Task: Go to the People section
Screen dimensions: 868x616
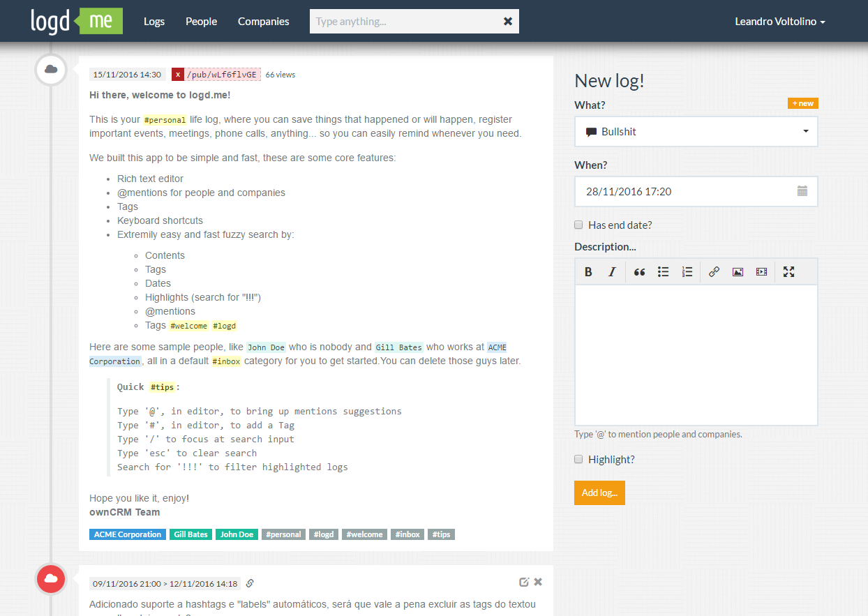Action: point(202,22)
